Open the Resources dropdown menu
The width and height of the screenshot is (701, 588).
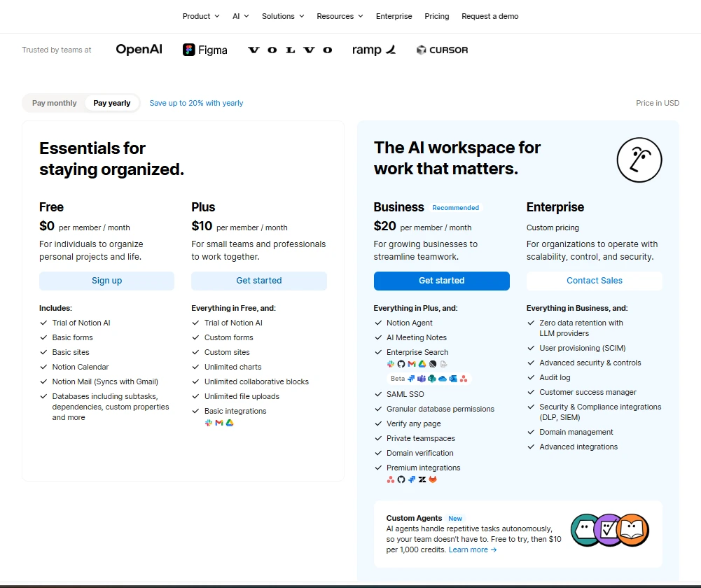[x=340, y=16]
